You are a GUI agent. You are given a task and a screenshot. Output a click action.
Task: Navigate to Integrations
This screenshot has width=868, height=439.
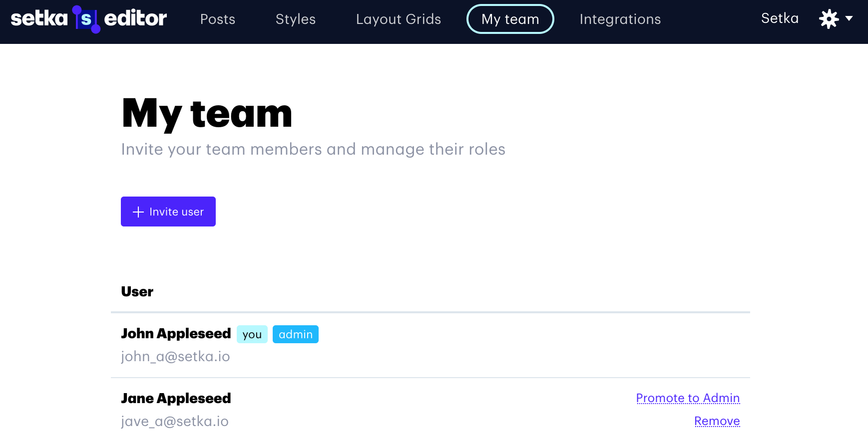pyautogui.click(x=620, y=19)
